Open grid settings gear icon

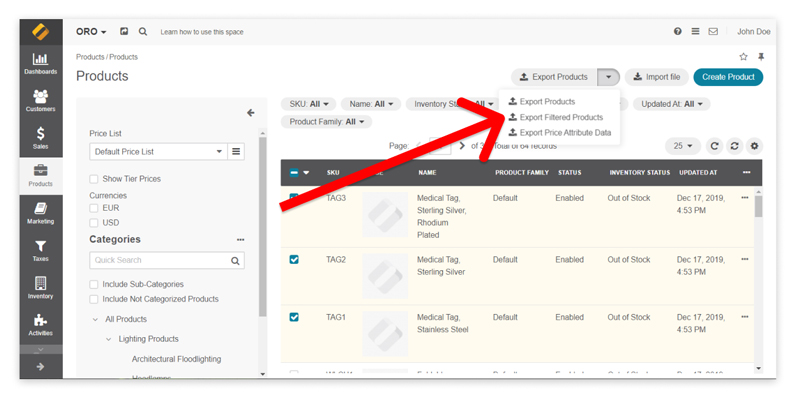754,146
